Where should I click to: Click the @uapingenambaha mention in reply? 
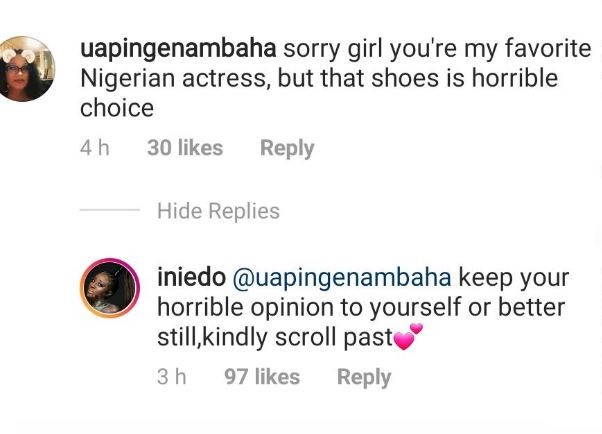point(342,277)
